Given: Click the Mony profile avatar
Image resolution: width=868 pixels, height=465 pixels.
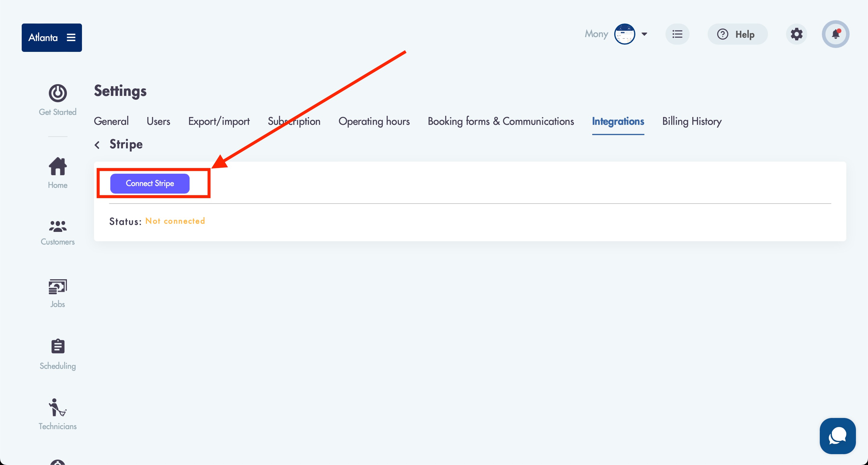Looking at the screenshot, I should [x=625, y=34].
